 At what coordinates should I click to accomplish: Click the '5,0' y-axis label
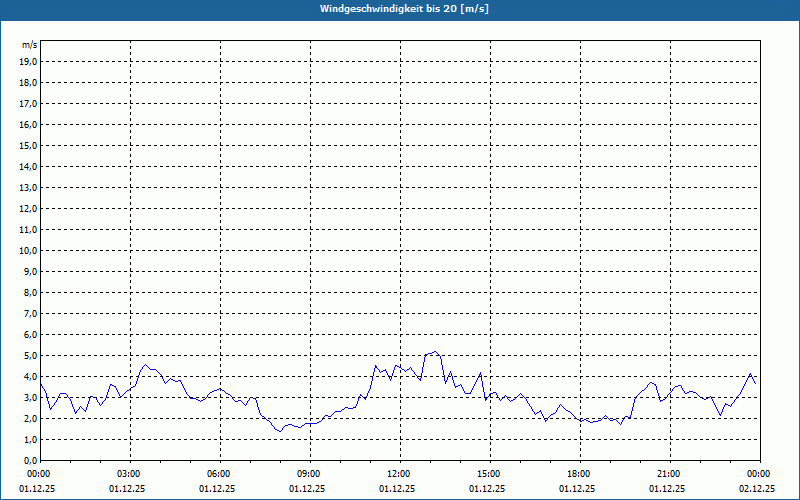coord(30,356)
